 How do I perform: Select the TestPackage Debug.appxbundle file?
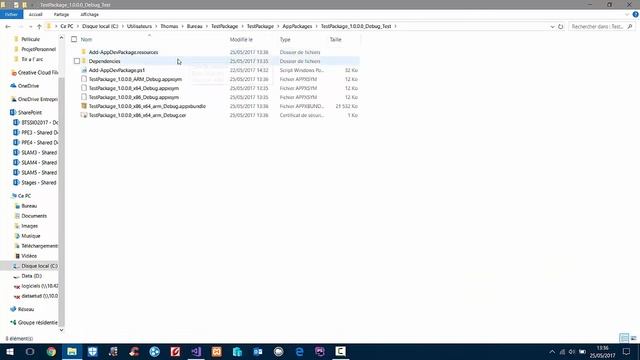[x=147, y=106]
